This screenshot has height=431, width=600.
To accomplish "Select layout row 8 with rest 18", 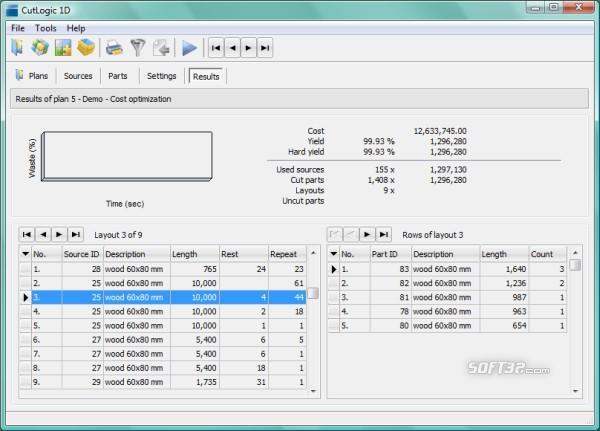I will click(x=163, y=368).
